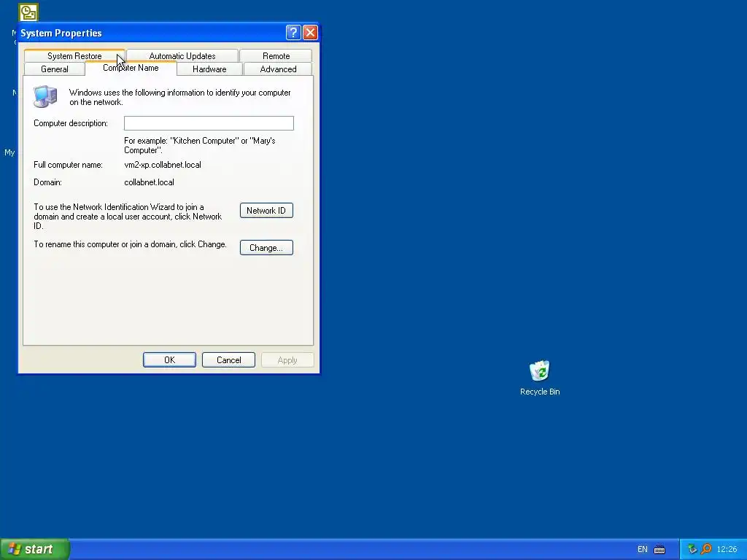747x560 pixels.
Task: Open the Start menu
Action: [35, 549]
